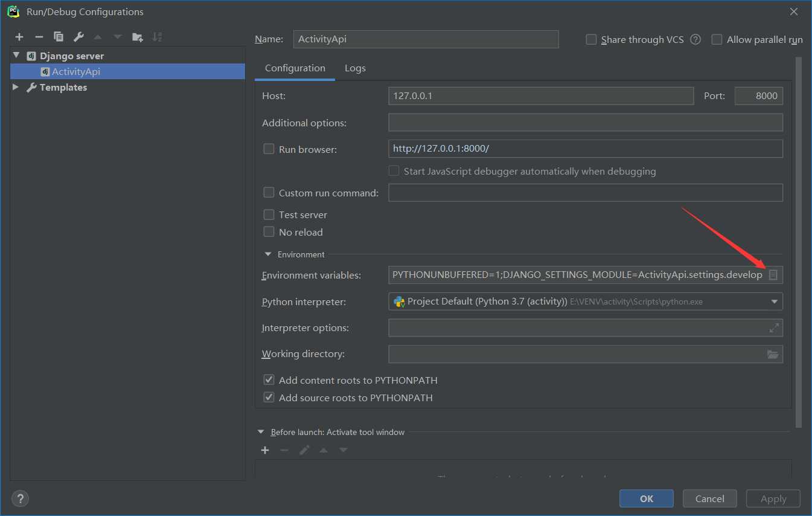
Task: Move before launch task up
Action: click(324, 450)
